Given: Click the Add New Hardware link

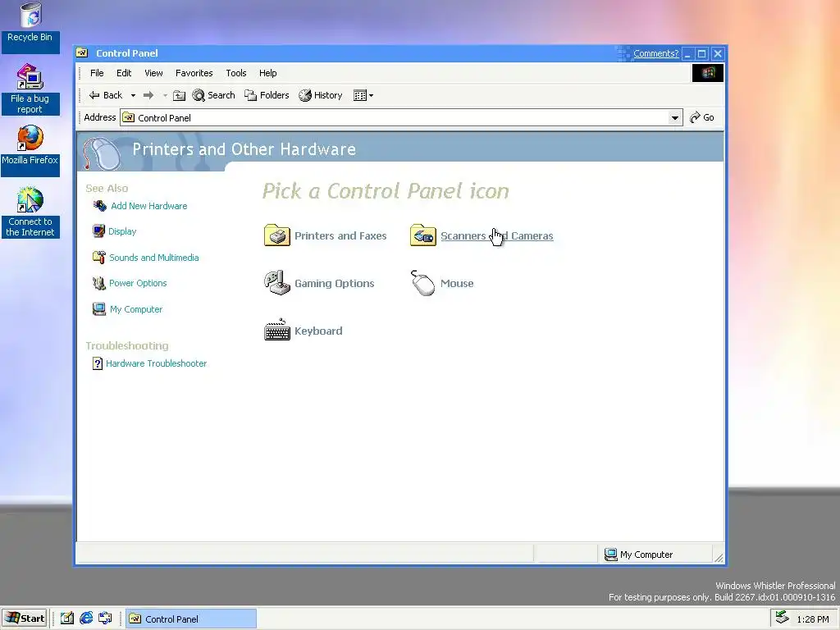Looking at the screenshot, I should pos(149,206).
